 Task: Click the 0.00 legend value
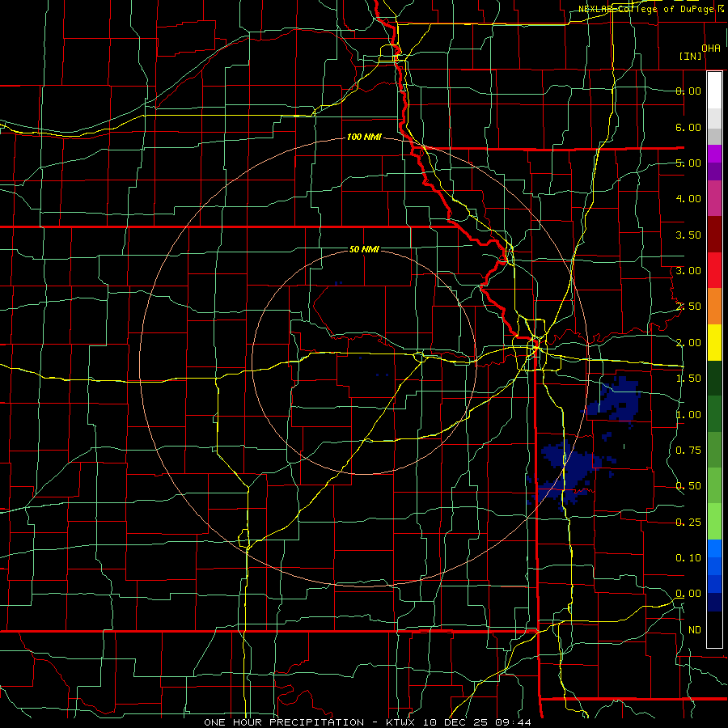pyautogui.click(x=688, y=594)
